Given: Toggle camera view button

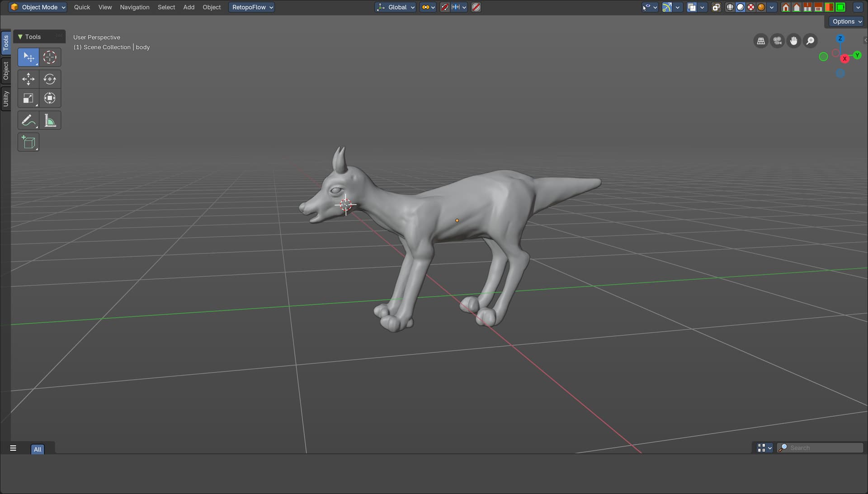Looking at the screenshot, I should tap(777, 41).
